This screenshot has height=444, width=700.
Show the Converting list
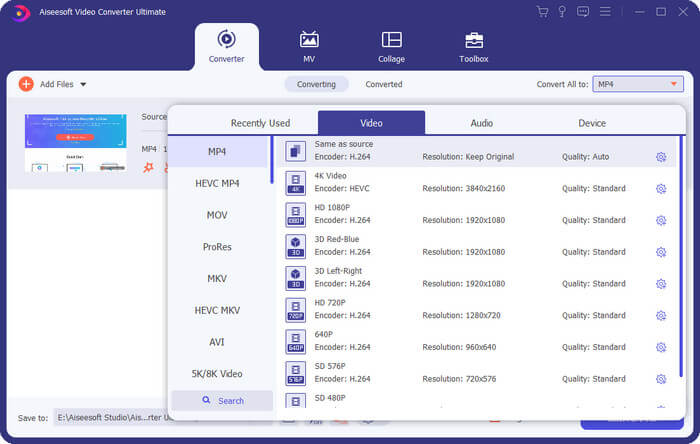317,84
